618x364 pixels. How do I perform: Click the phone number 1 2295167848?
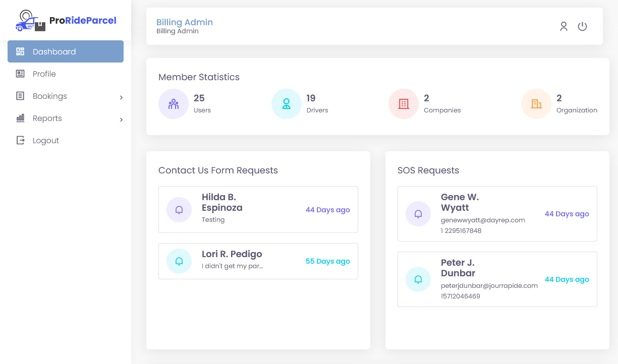click(461, 231)
